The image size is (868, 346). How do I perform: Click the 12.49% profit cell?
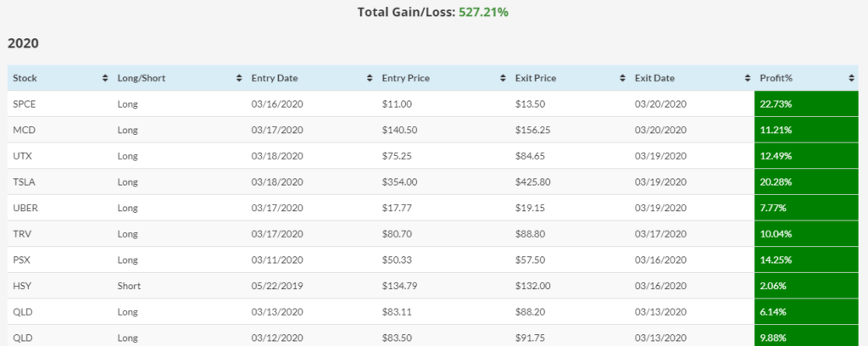807,156
